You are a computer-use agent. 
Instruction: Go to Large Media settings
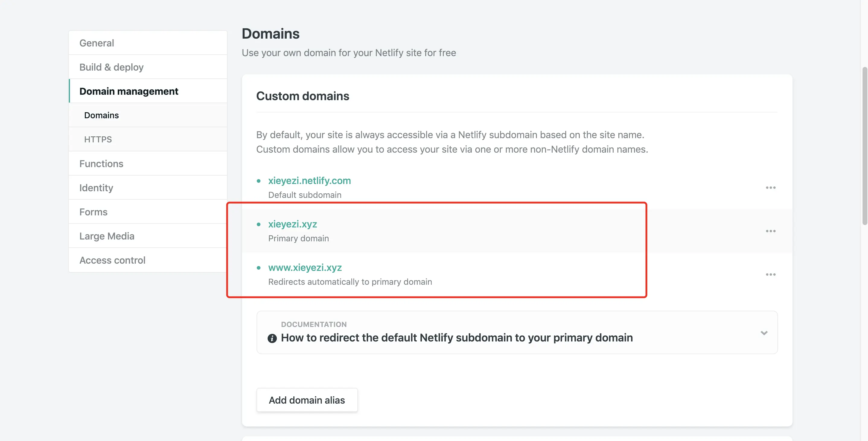(107, 236)
